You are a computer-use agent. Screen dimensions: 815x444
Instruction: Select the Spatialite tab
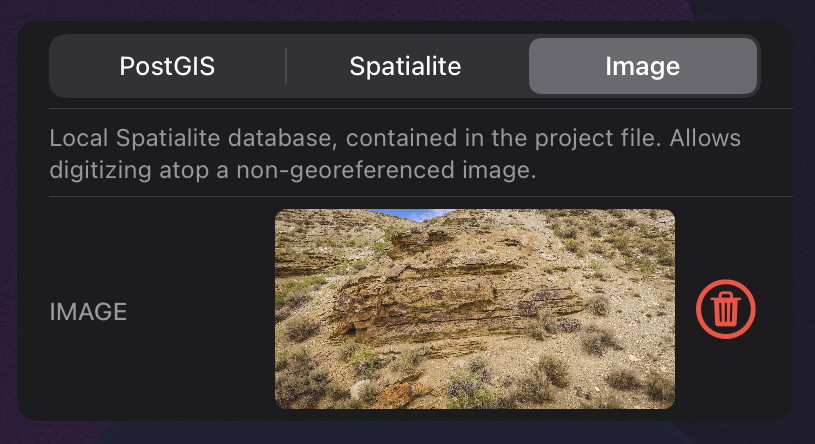(405, 67)
